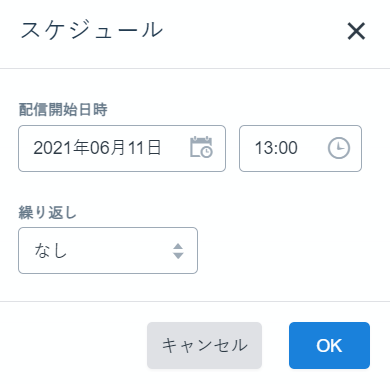Click empty space inside the 繰り返し box
The width and height of the screenshot is (390, 384).
click(x=120, y=251)
